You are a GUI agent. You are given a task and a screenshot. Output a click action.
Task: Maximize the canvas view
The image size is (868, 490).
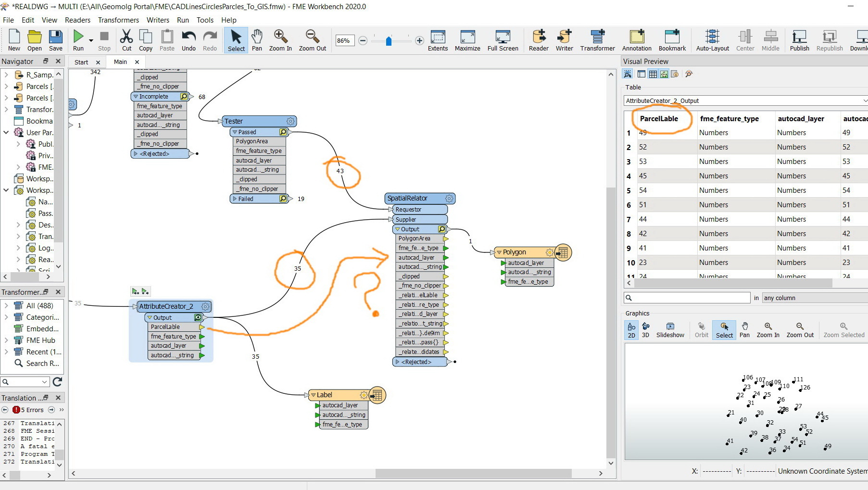coord(467,40)
